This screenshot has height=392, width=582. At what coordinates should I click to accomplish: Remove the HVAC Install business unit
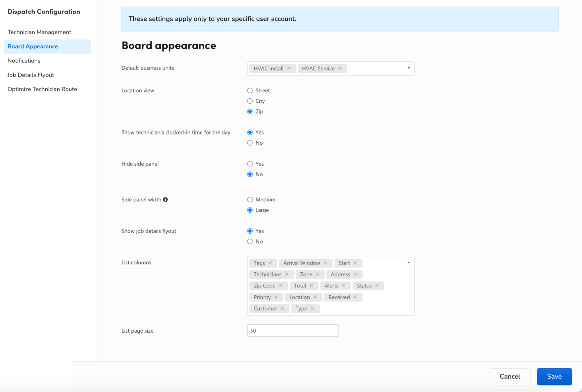click(x=289, y=68)
